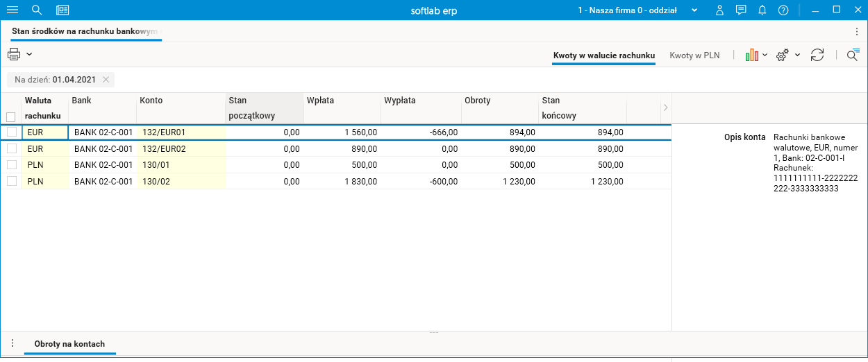
Task: Collapse the side details panel chevron
Action: pyautogui.click(x=665, y=107)
